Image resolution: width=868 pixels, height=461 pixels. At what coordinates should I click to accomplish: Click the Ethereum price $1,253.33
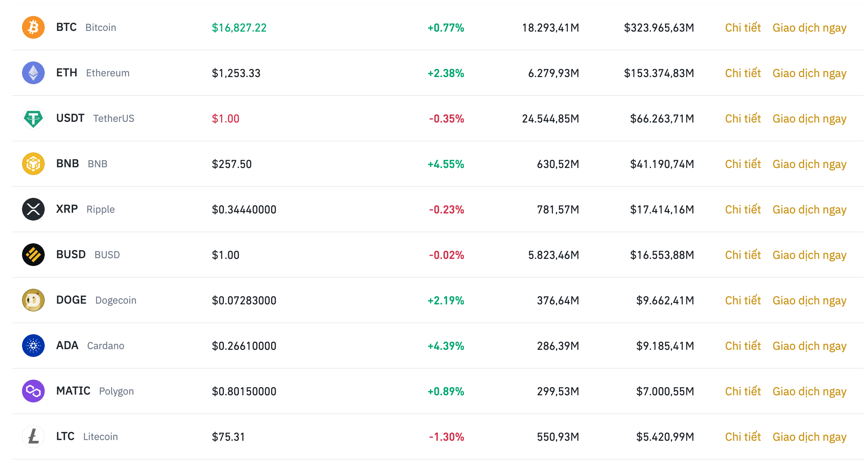click(236, 73)
